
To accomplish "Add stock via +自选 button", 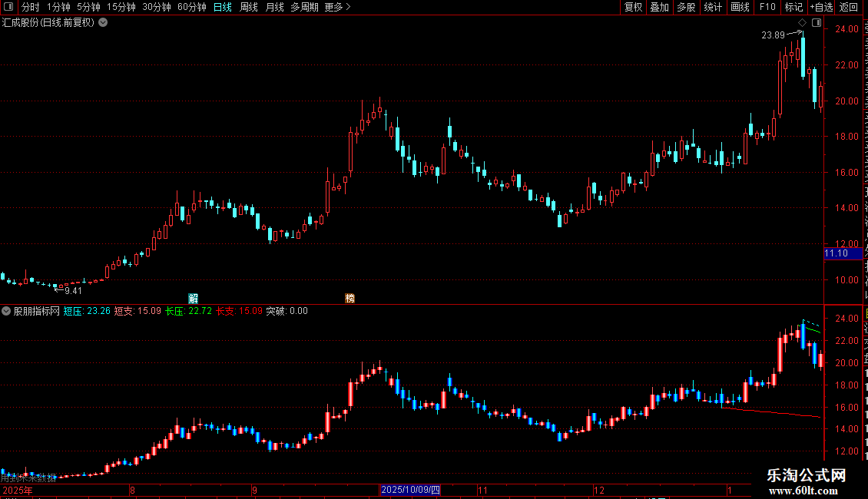I will point(821,7).
